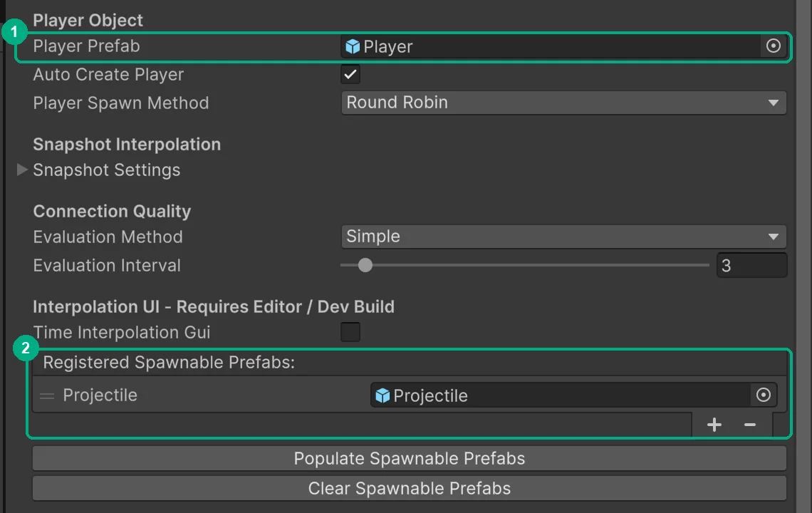Add a new spawnable prefab with plus
The height and width of the screenshot is (513, 812).
[x=714, y=425]
